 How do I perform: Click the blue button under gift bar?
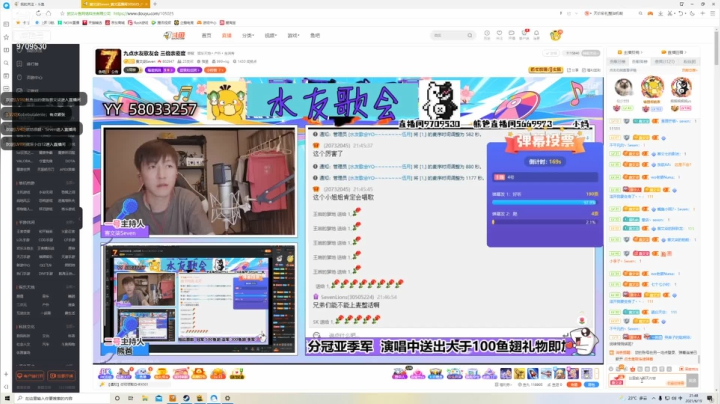coord(591,385)
